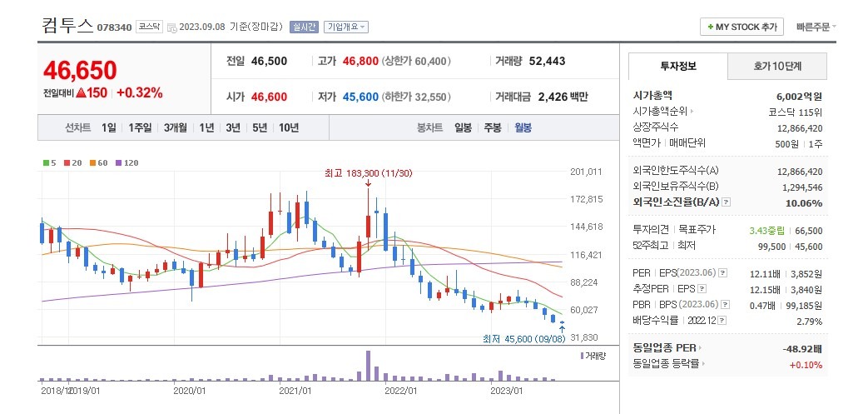868x414 pixels.
Task: Click the 코스닥 market badge
Action: click(x=150, y=27)
